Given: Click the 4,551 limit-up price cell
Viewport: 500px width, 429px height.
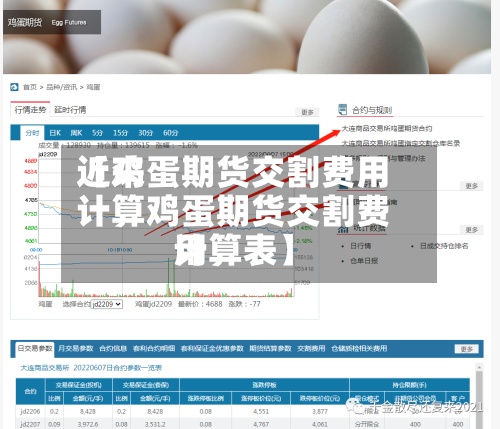Looking at the screenshot, I should pyautogui.click(x=261, y=412).
